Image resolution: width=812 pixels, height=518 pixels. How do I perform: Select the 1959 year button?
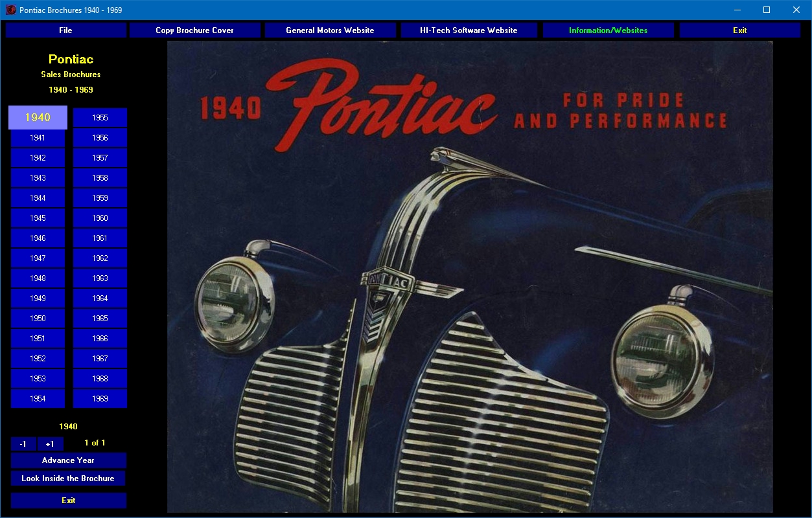(100, 198)
